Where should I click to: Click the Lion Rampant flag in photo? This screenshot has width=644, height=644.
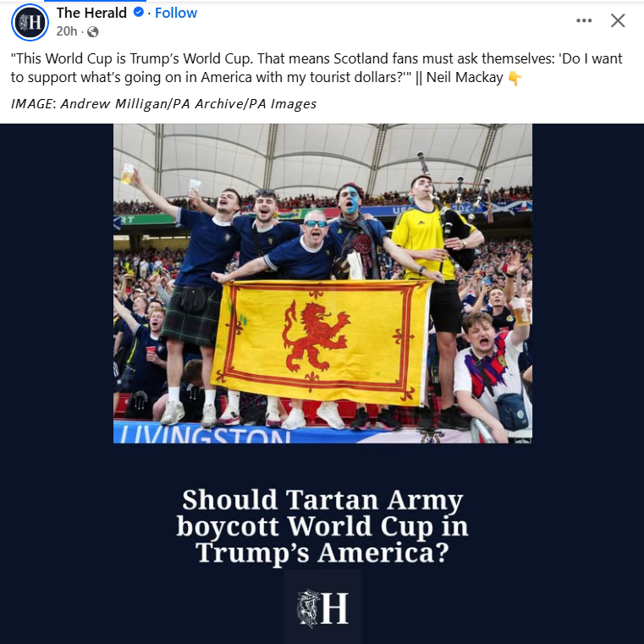(321, 342)
